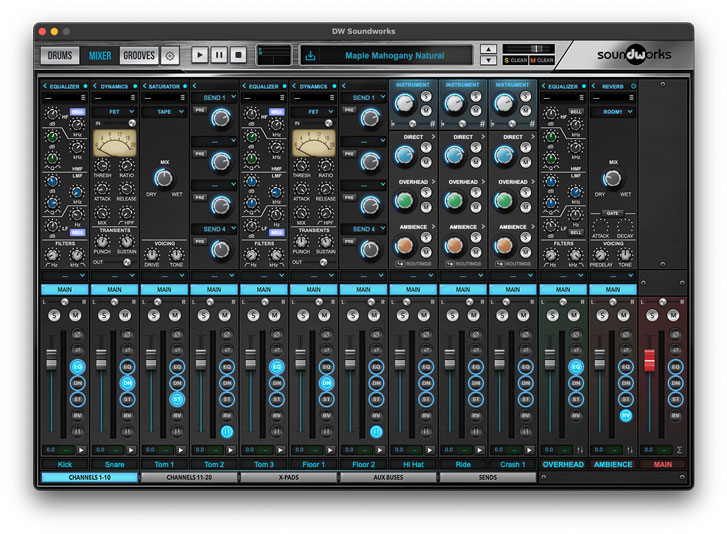Click the Snare channel name label
The width and height of the screenshot is (727, 534).
click(x=115, y=464)
